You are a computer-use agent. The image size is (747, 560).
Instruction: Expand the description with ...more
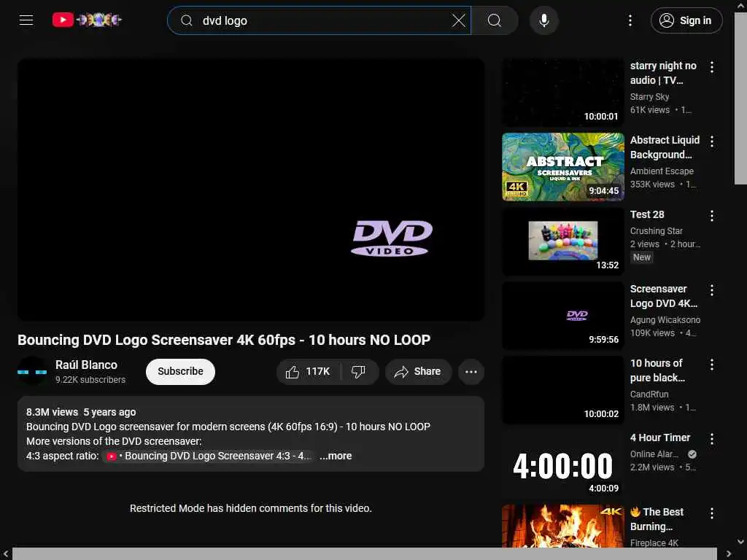click(336, 456)
